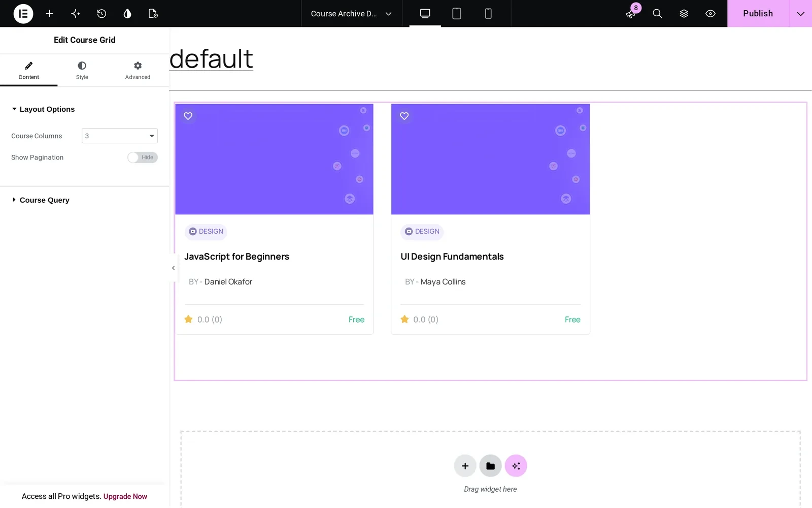Screen dimensions: 812x508
Task: Click UI Design Fundamentals course thumbnail
Action: [x=490, y=160]
